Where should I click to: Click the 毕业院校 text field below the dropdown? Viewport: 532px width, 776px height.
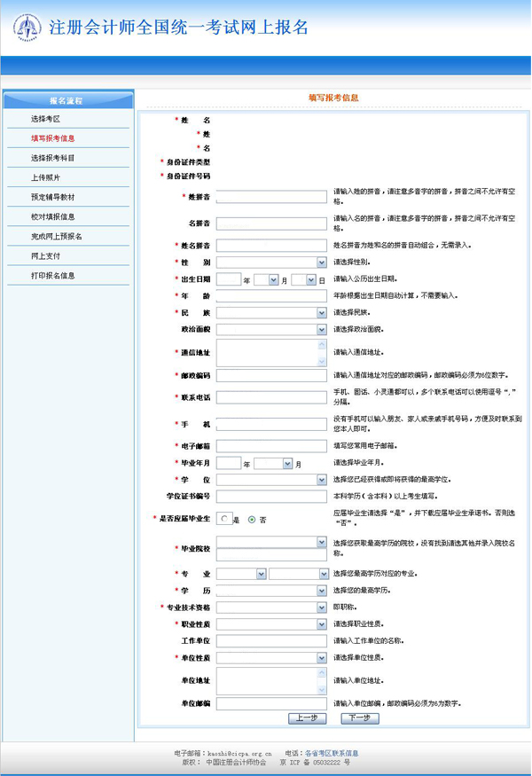(x=271, y=555)
